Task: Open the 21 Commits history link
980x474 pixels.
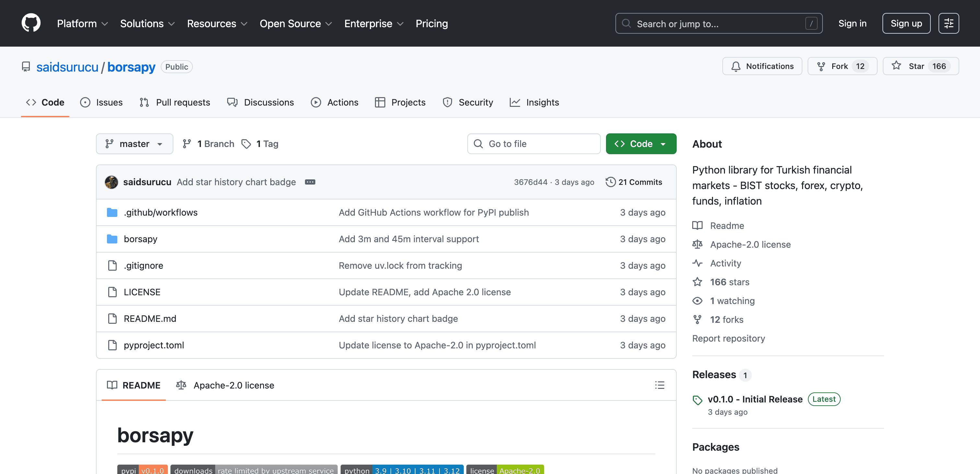Action: (x=634, y=182)
